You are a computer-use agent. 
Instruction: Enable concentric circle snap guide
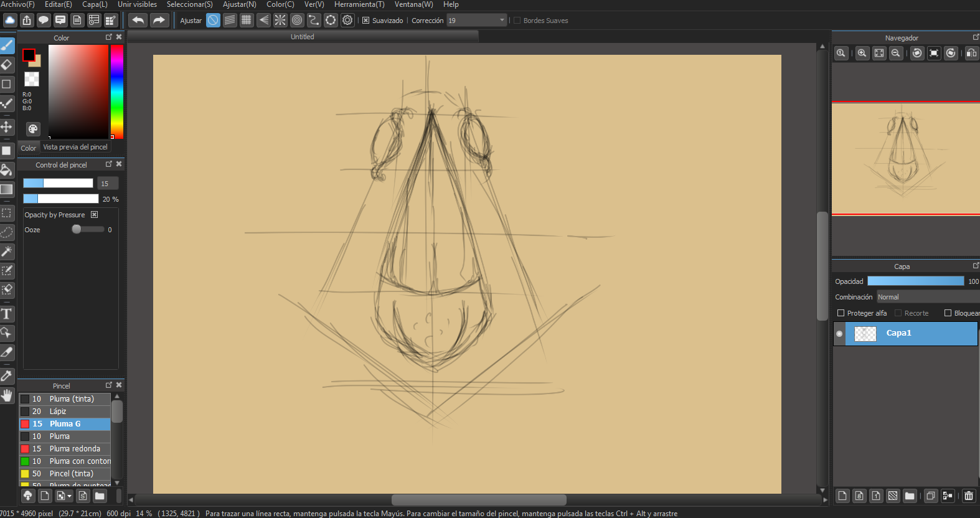[298, 21]
